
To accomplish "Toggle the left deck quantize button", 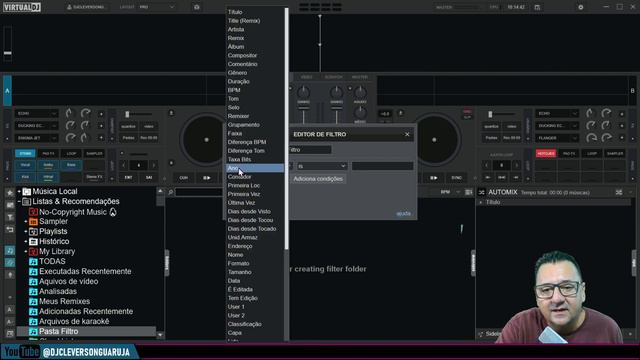I will [x=128, y=126].
